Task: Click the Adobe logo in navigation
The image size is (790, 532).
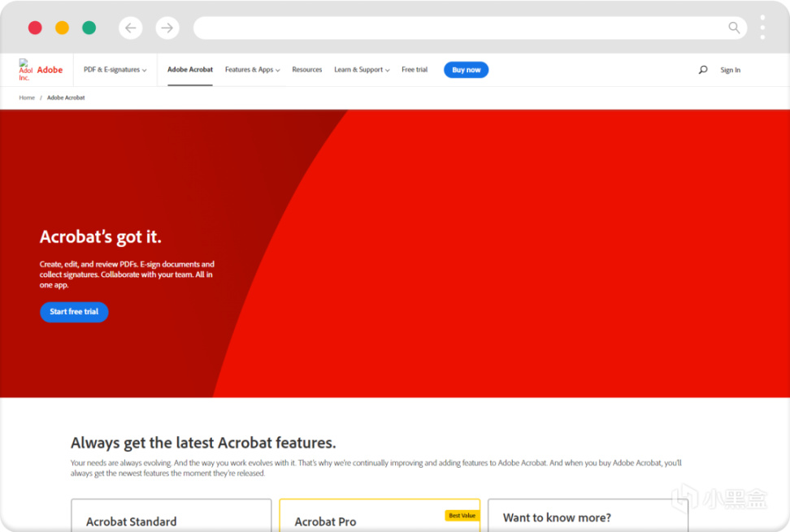Action: [x=41, y=70]
